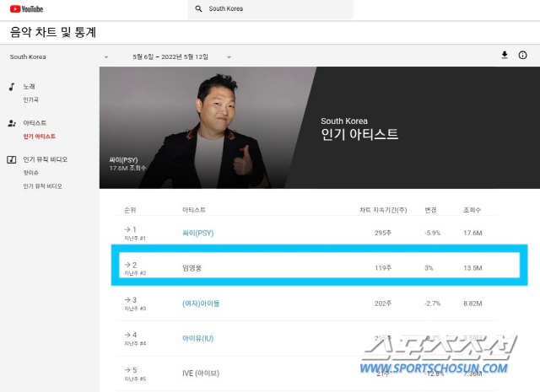Download the chart data
The image size is (540, 392).
pyautogui.click(x=505, y=55)
